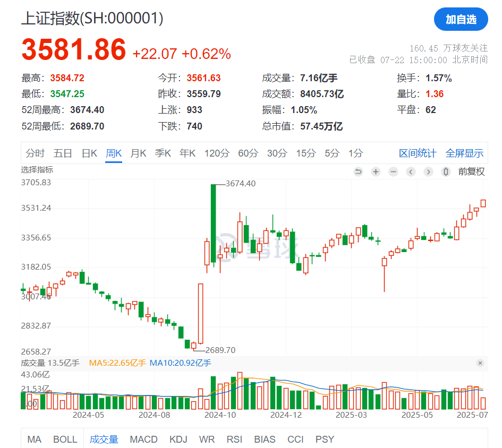Show the RSI indicator
Screen dimensions: 502x448
coord(234,440)
